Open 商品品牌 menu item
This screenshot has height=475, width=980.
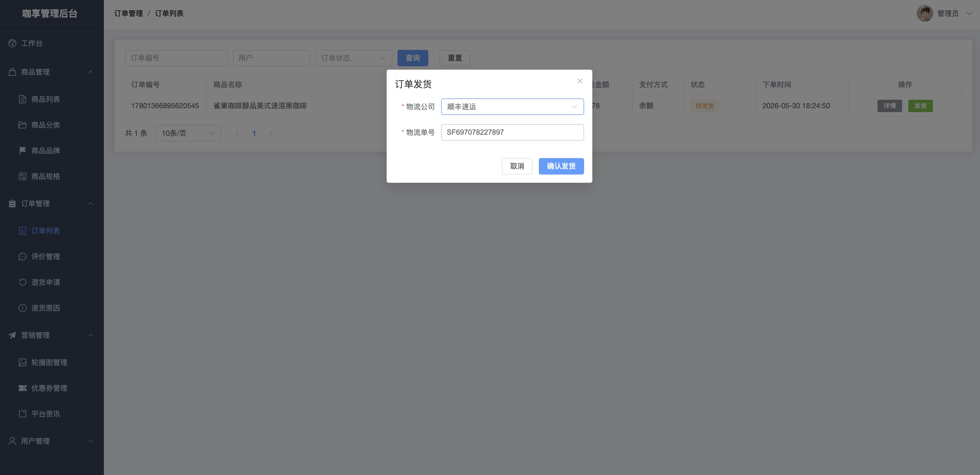click(x=52, y=151)
